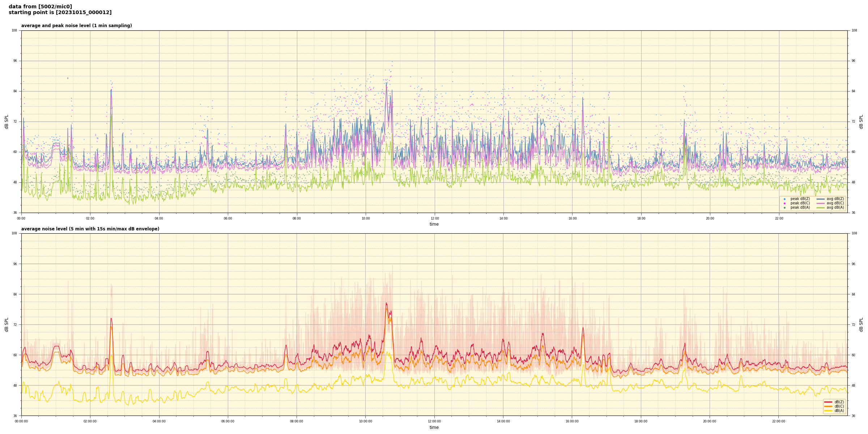This screenshot has height=434, width=868.
Task: Click the red dB(Z) swatch in bottom legend
Action: tap(828, 402)
